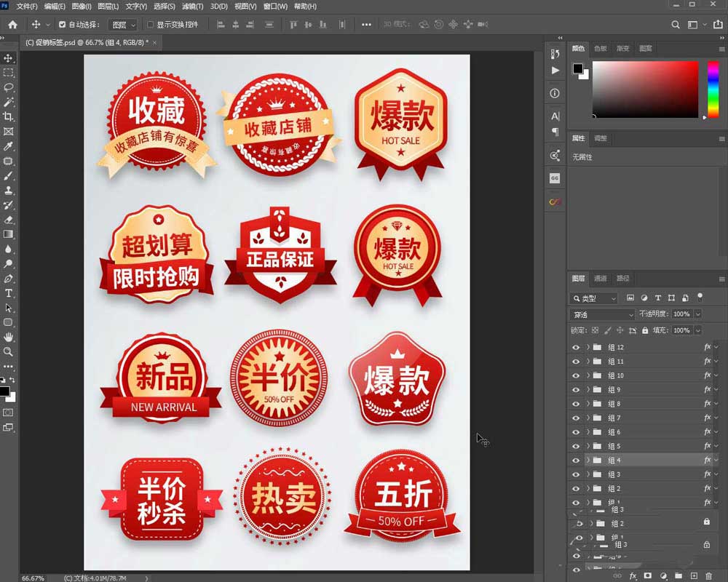Switch to the 通道 tab
Screen dimensions: 728x582
[601, 278]
